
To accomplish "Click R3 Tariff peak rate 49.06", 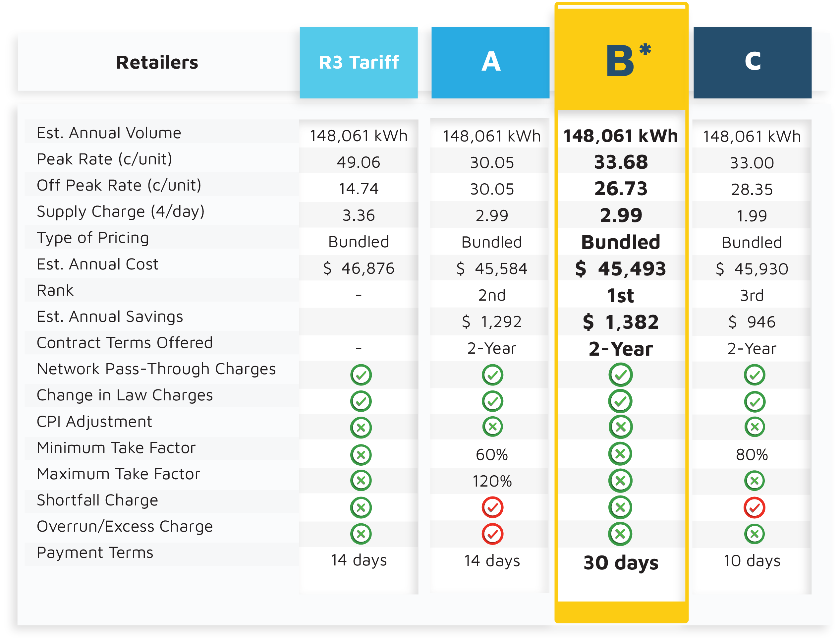I will (x=359, y=162).
